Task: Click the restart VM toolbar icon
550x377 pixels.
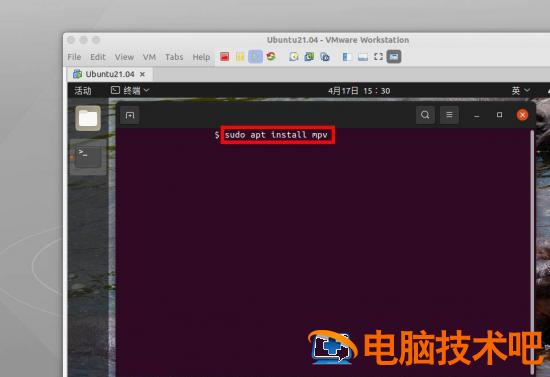Action: [x=271, y=56]
